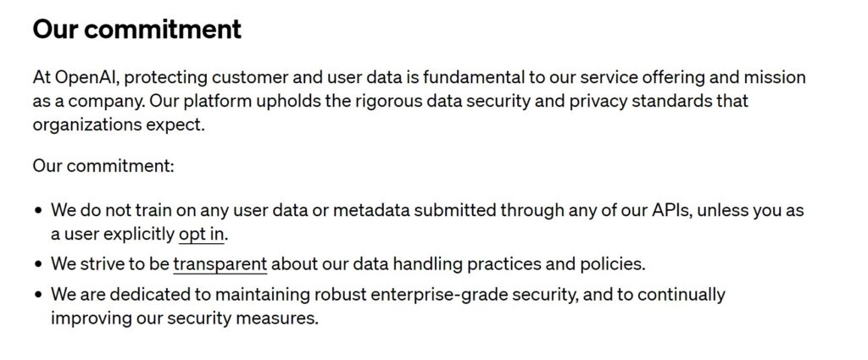Click the line "improving our security measures."
868x360 pixels.
point(185,319)
